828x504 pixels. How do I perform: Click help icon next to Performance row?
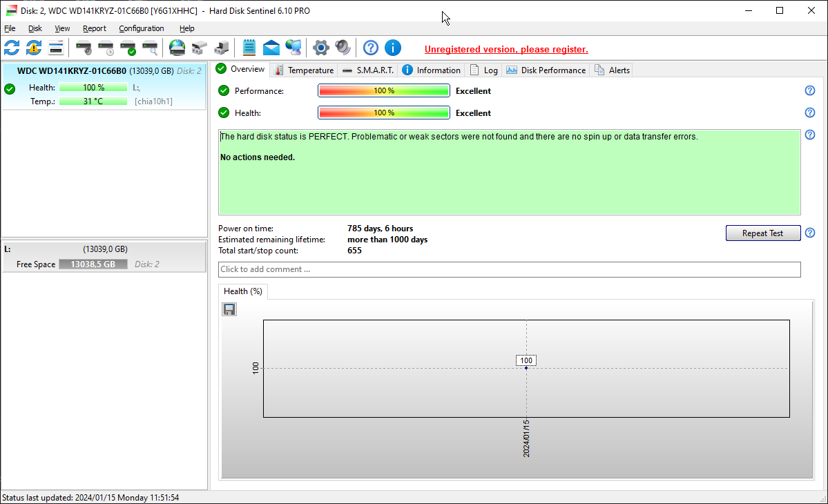tap(809, 90)
